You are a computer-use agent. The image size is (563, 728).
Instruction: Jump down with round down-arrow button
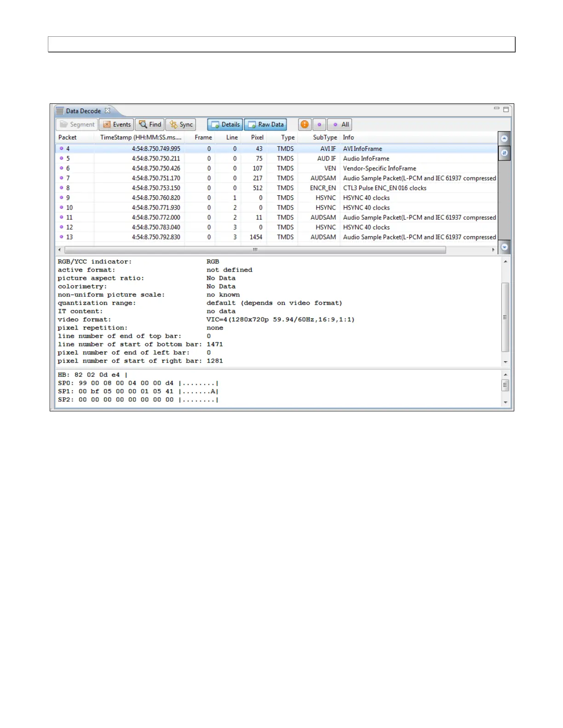point(505,247)
